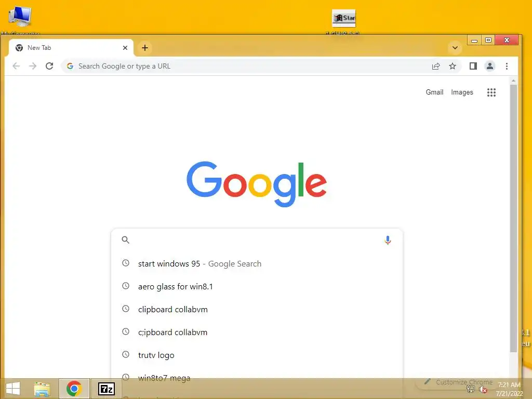Screen dimensions: 532x399
Task: Click the Google G icon in address bar
Action: tap(70, 66)
